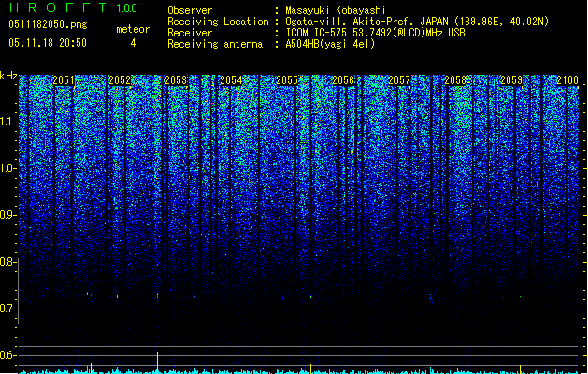Click the observer name Masayuki Kobayashi
The height and width of the screenshot is (374, 588).
coord(336,10)
